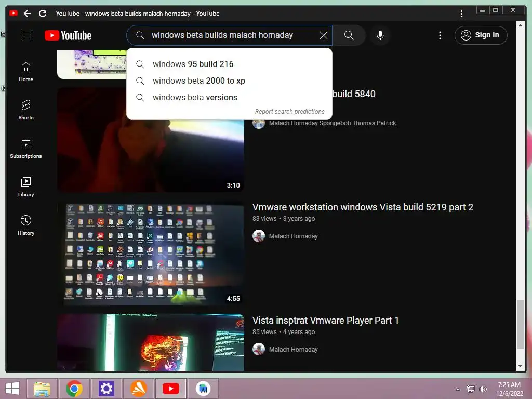Open Vista insptrat Vmware Player thumbnail
This screenshot has height=399, width=532.
click(151, 342)
